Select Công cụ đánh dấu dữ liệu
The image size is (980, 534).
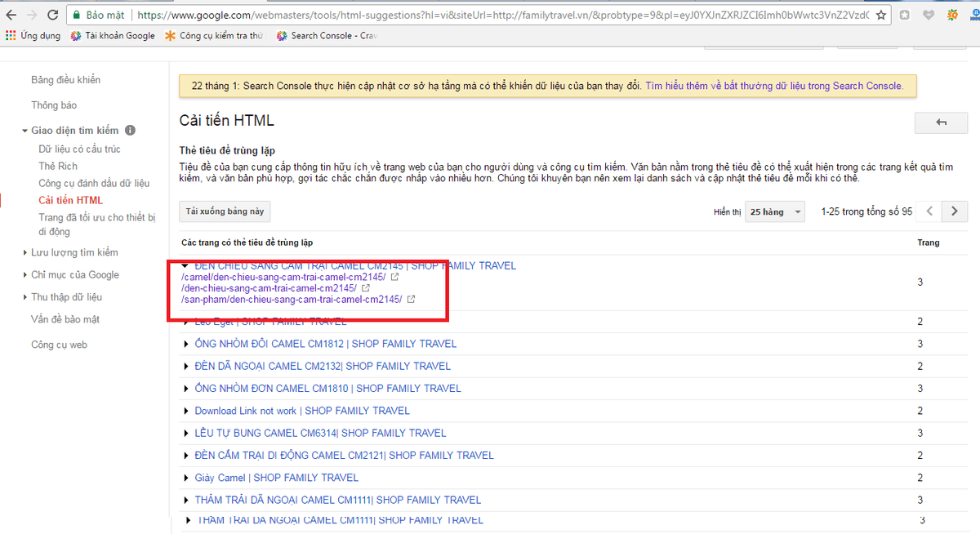pos(94,184)
